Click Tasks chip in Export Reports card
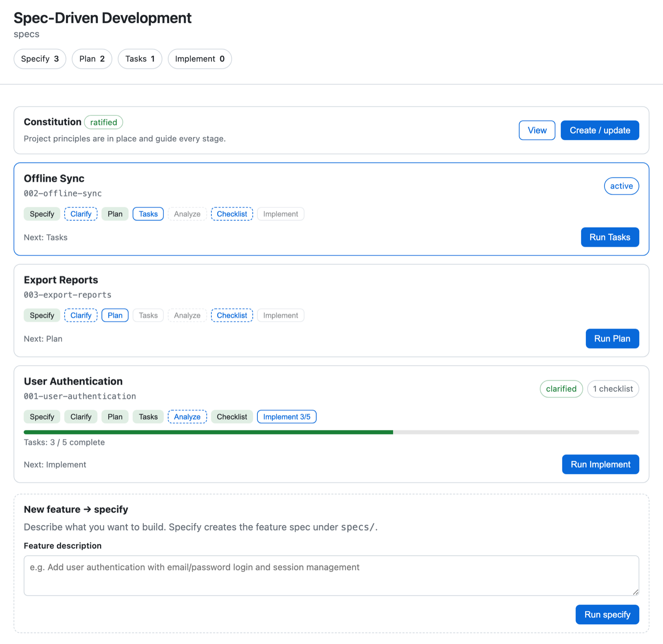The image size is (663, 644). tap(148, 315)
